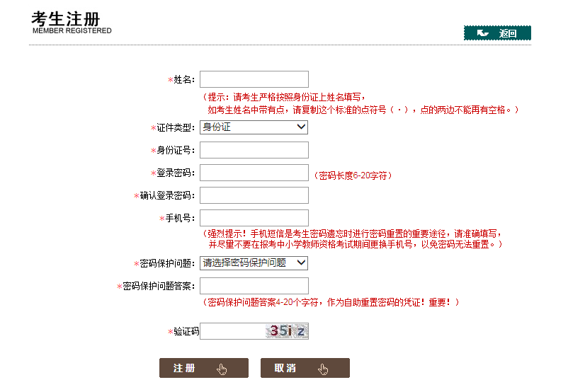Viewport: 568px width, 392px height.
Task: Click the red 密码长度6-20字符 hint text
Action: coord(352,175)
